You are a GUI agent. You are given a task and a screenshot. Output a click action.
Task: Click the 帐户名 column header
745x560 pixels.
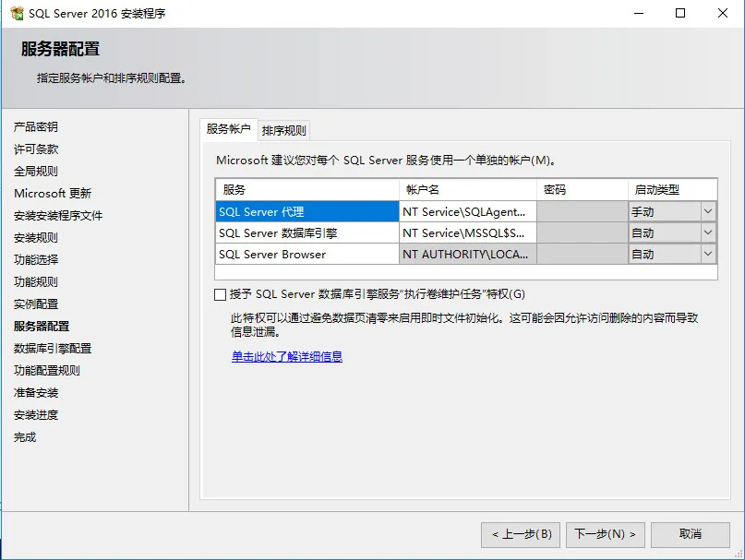(468, 190)
